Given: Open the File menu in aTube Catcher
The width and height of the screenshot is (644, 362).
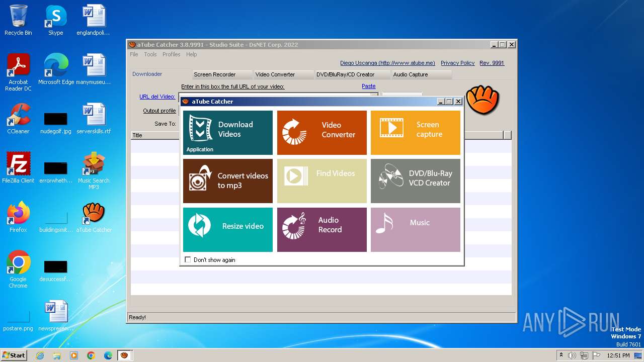Looking at the screenshot, I should click(134, 54).
